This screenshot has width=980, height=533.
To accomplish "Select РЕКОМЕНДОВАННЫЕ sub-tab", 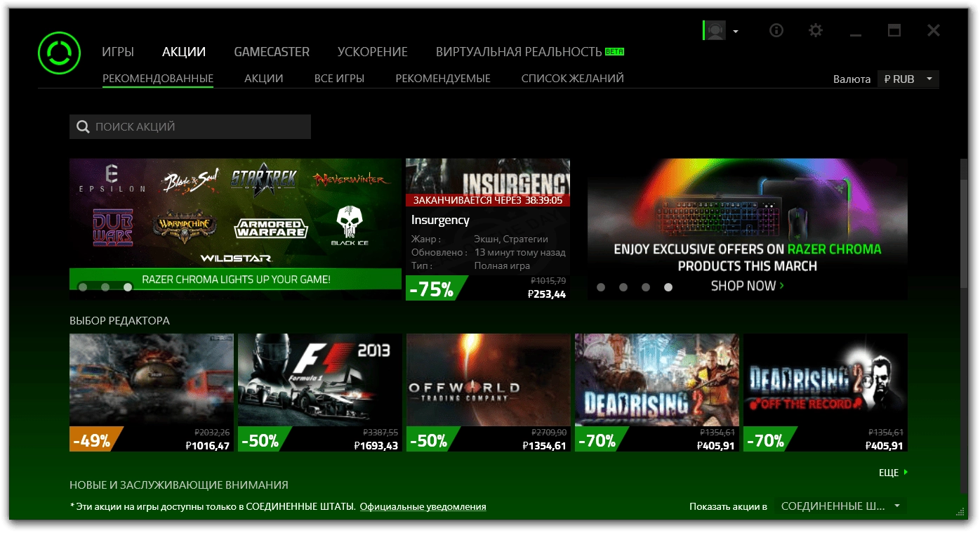I will (158, 79).
